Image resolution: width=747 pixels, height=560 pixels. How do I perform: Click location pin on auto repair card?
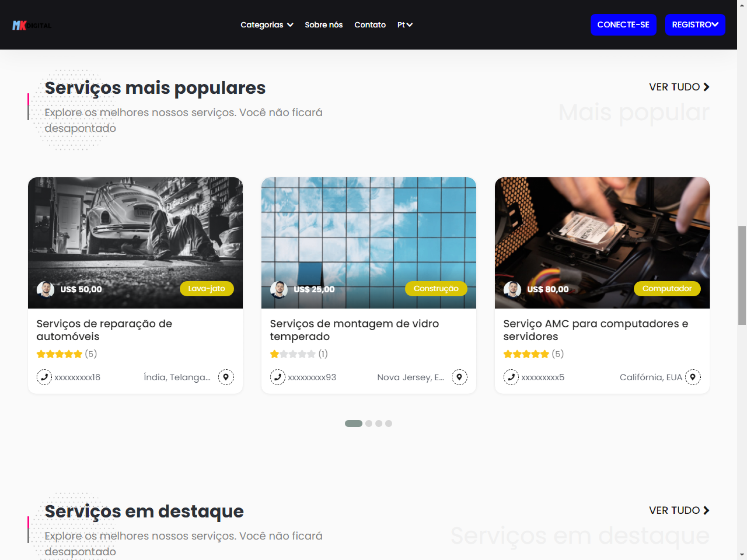(226, 377)
